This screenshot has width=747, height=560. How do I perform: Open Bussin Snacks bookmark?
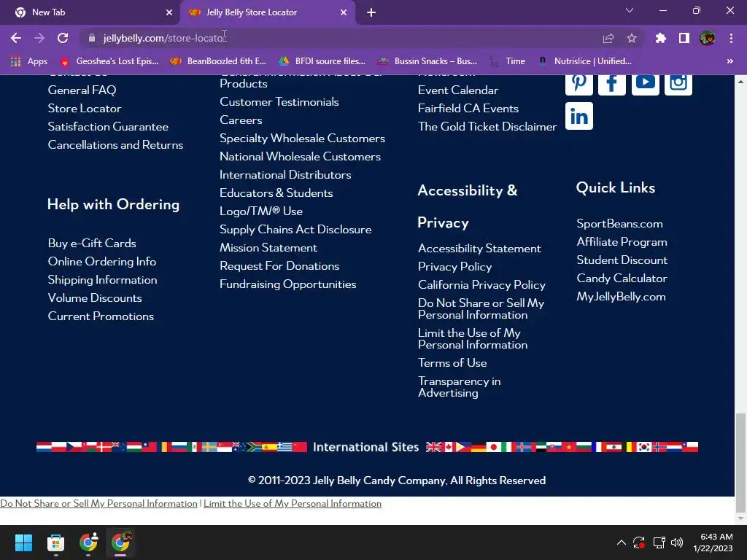point(427,61)
